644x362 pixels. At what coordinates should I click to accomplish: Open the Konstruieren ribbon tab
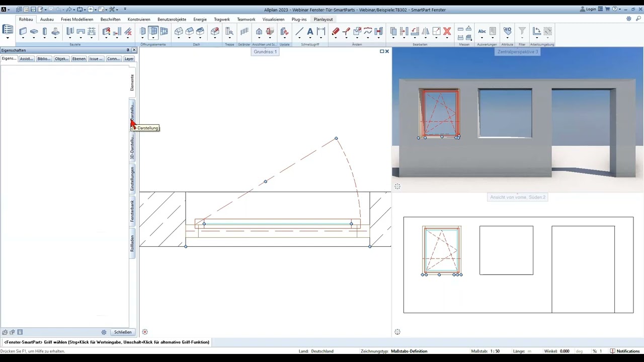[139, 19]
